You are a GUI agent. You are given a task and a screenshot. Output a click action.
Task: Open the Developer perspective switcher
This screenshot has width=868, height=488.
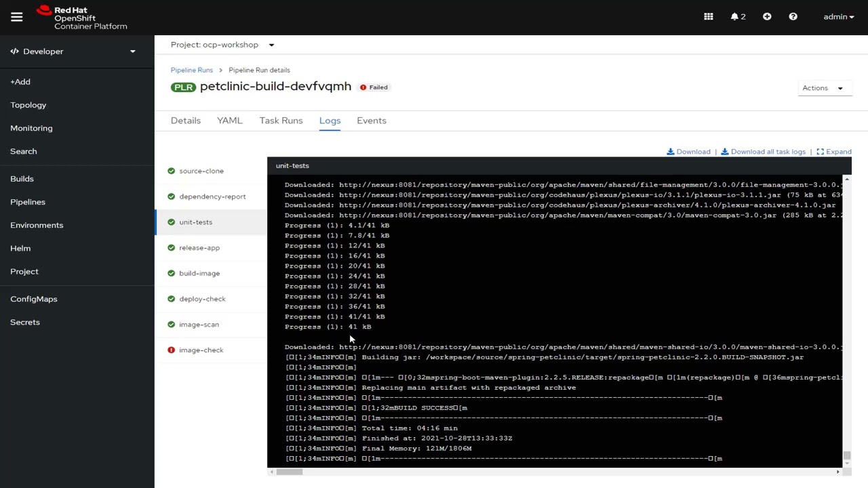pos(73,52)
